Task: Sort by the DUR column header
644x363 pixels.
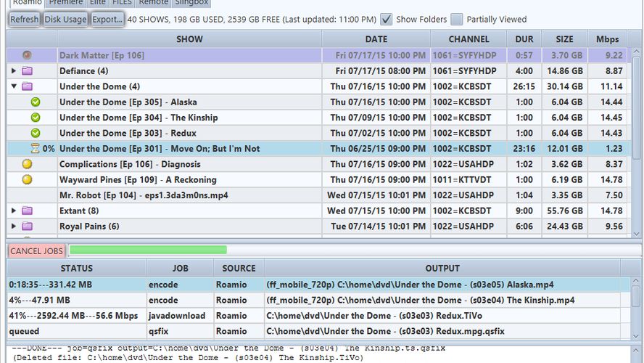Action: pyautogui.click(x=524, y=39)
